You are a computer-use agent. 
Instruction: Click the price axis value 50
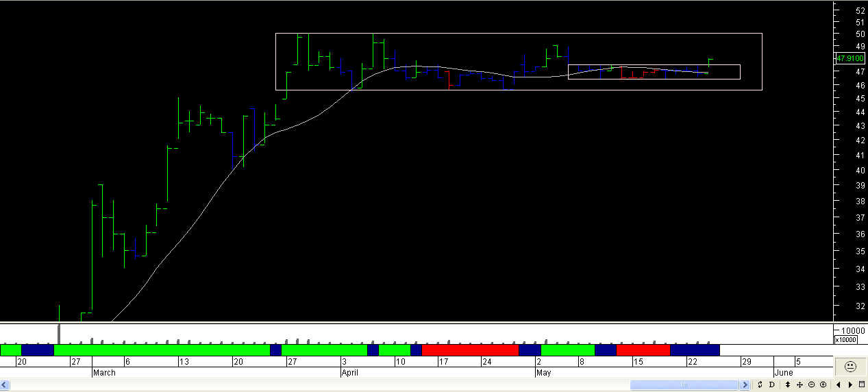click(860, 34)
